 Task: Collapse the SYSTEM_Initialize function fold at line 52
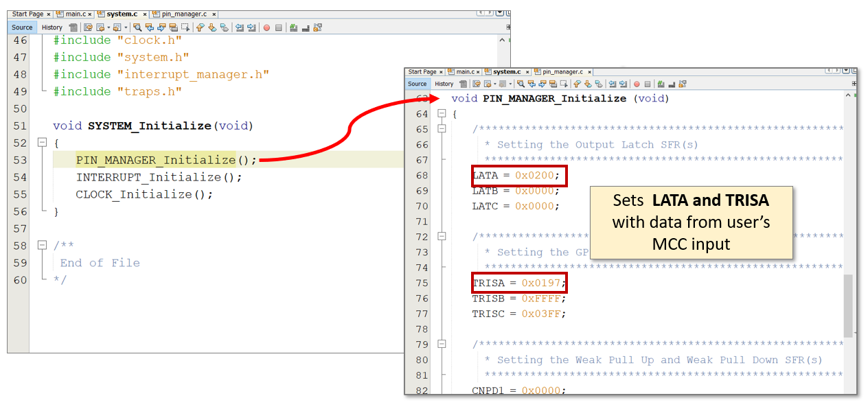[x=42, y=143]
